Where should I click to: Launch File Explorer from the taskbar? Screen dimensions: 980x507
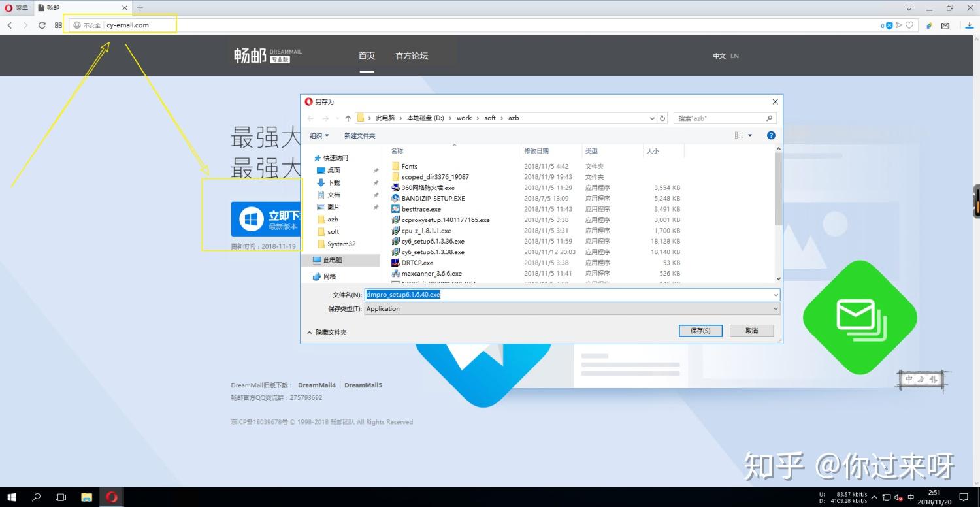click(86, 497)
